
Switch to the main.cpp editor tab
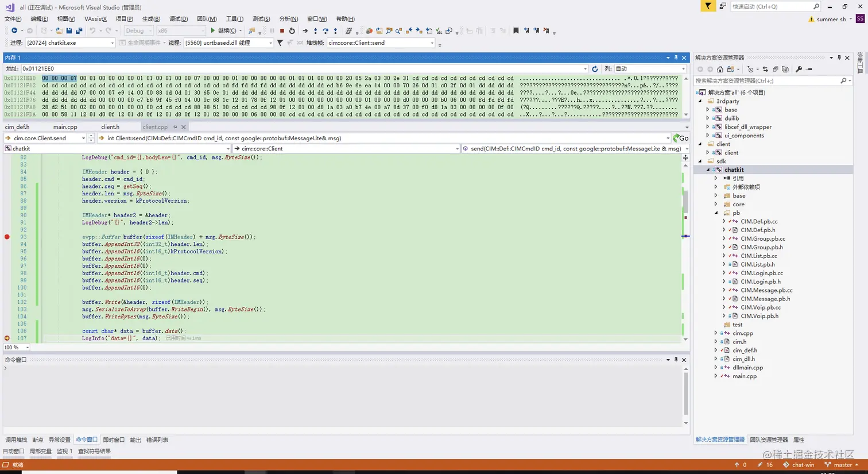point(65,127)
